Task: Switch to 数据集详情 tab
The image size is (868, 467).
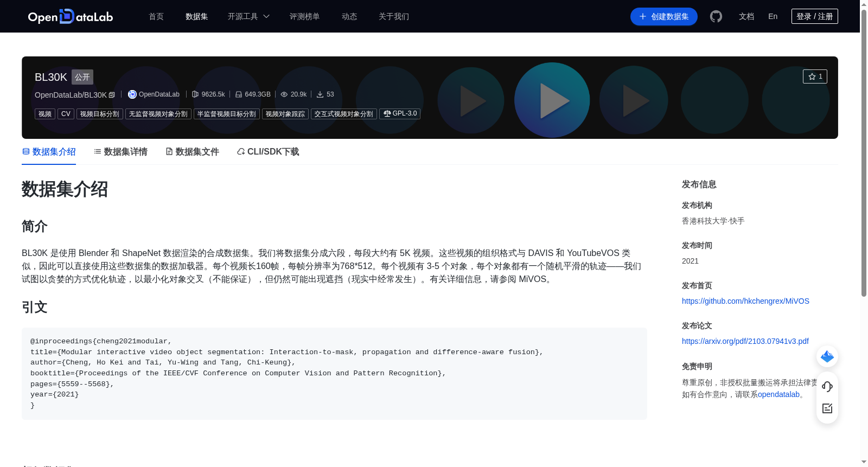Action: 120,152
